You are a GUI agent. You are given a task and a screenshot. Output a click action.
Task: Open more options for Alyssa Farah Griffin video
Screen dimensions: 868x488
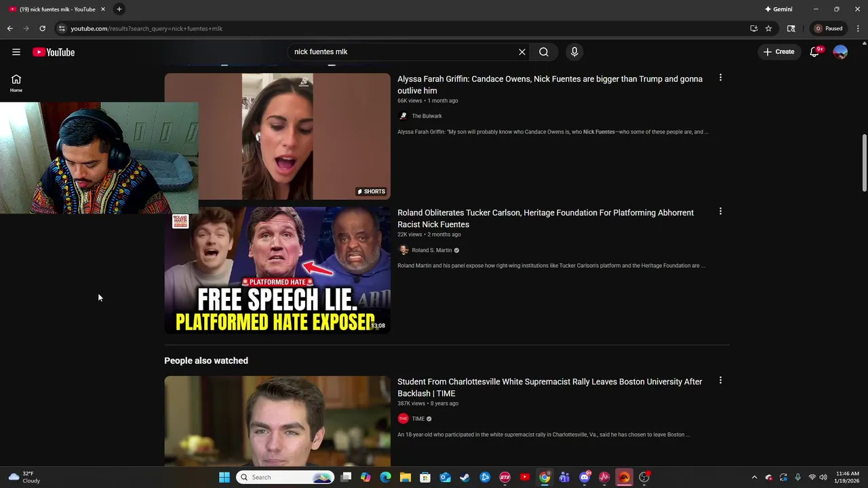tap(720, 78)
